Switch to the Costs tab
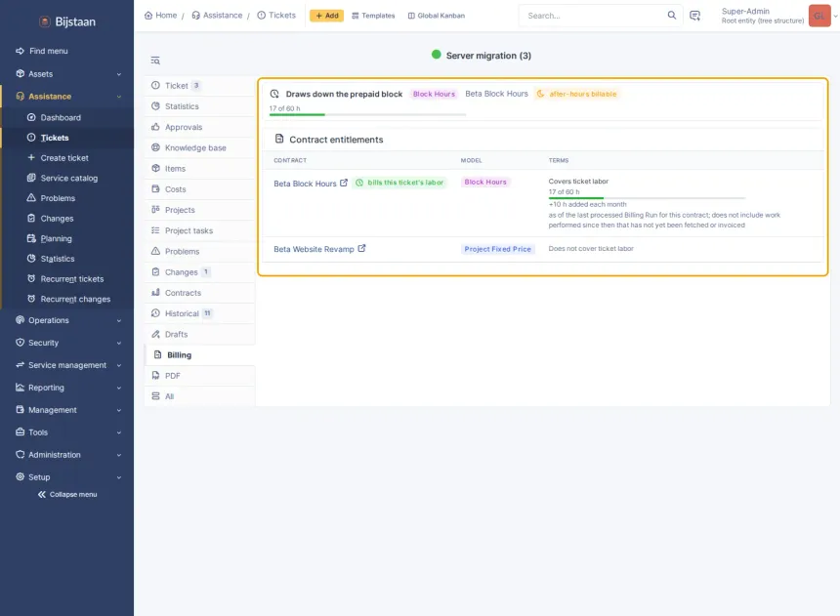840x616 pixels. coord(199,189)
